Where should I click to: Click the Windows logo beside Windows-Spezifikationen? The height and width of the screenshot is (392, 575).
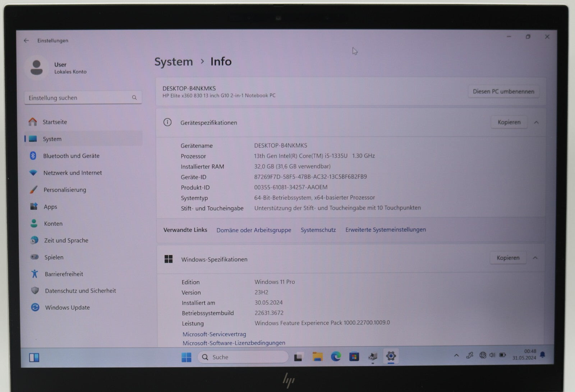(169, 259)
